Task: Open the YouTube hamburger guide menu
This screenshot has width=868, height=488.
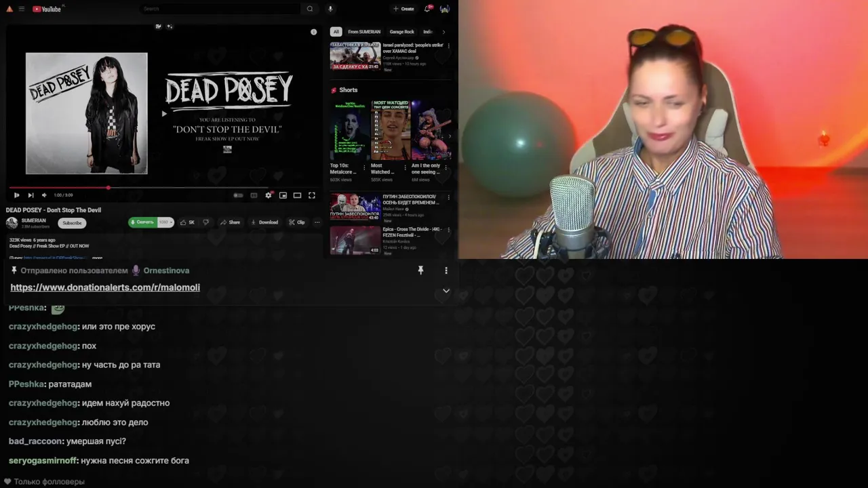Action: (x=22, y=9)
